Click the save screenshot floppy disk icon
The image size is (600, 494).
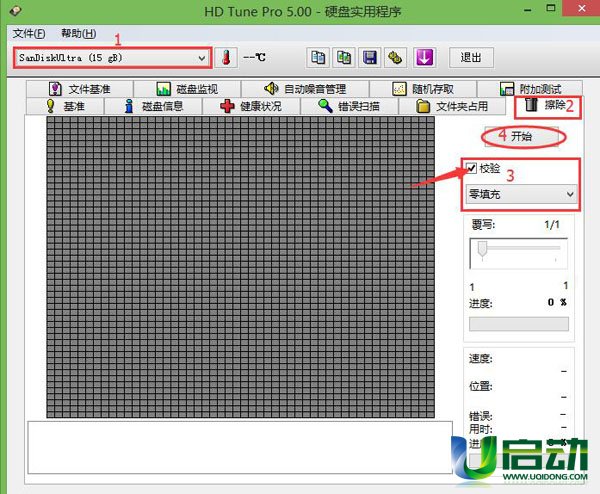369,58
